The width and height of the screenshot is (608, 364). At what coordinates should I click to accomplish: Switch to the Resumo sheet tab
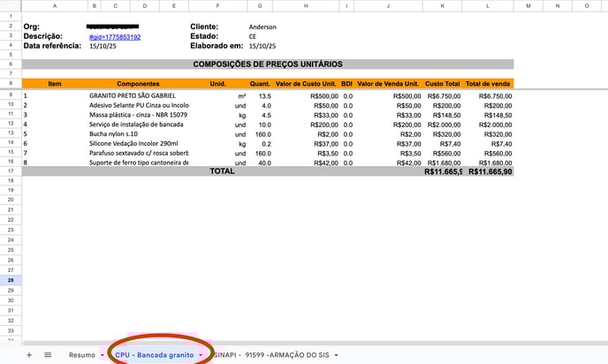click(x=81, y=354)
